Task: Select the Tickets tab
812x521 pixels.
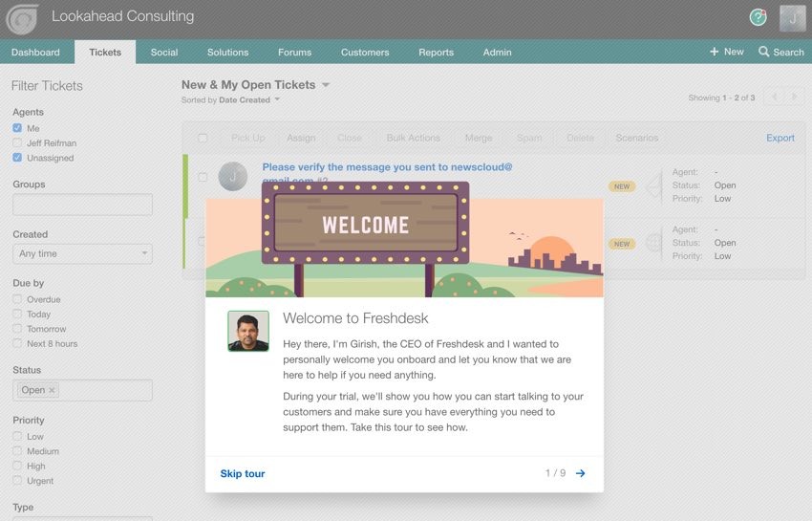Action: 105,52
